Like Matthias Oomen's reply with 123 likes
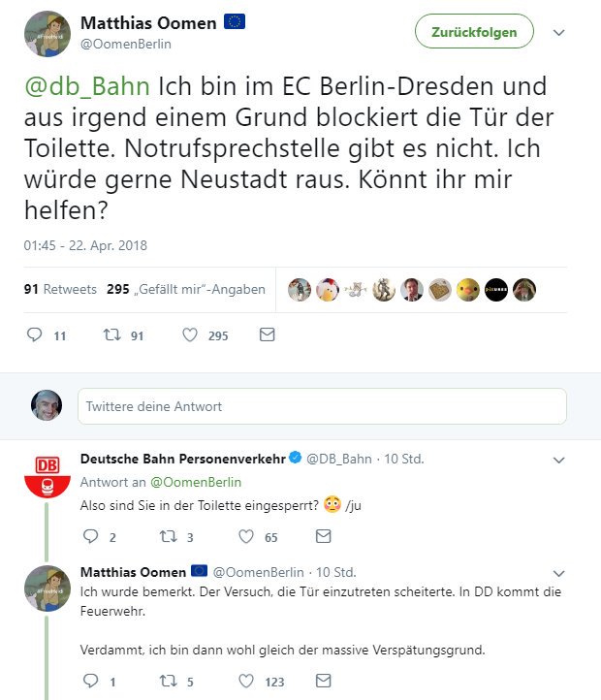 click(246, 682)
